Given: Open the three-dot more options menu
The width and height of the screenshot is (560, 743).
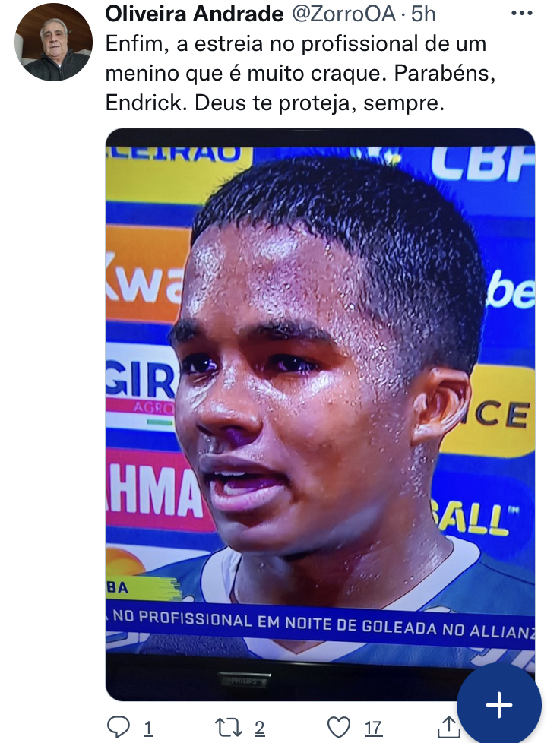Looking at the screenshot, I should (522, 13).
